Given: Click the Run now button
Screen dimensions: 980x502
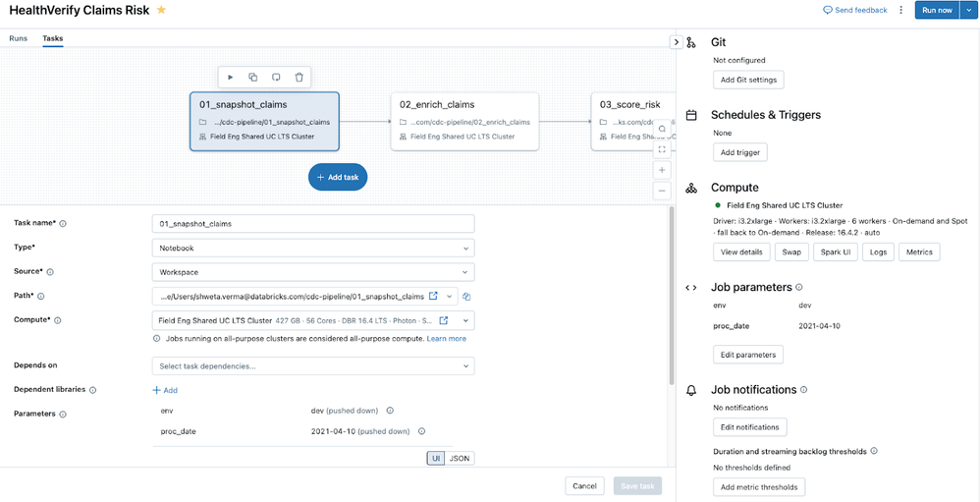Looking at the screenshot, I should pyautogui.click(x=938, y=10).
